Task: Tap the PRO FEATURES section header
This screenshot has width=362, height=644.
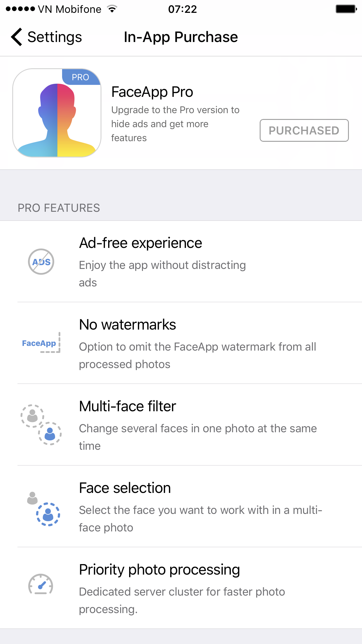Action: pyautogui.click(x=59, y=208)
